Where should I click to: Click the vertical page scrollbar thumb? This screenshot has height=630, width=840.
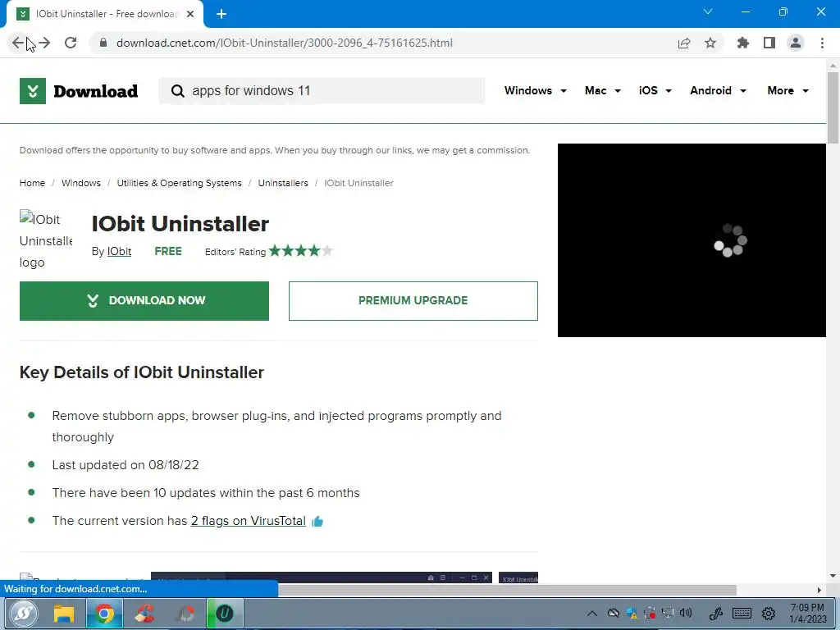[x=833, y=107]
